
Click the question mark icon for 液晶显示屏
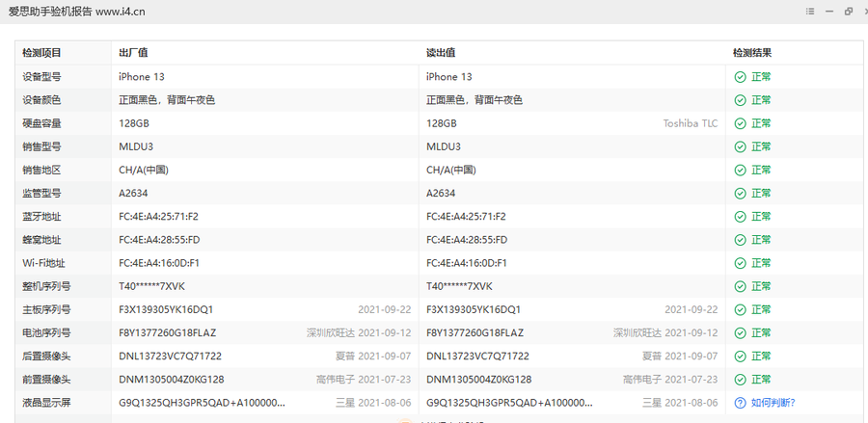[x=740, y=403]
